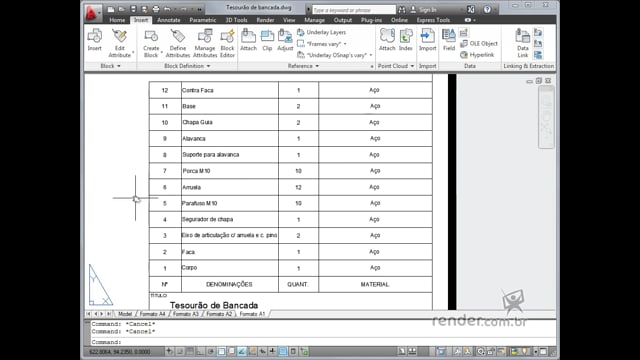This screenshot has width=640, height=360.
Task: Open the Manage ribbon tab
Action: click(x=314, y=20)
